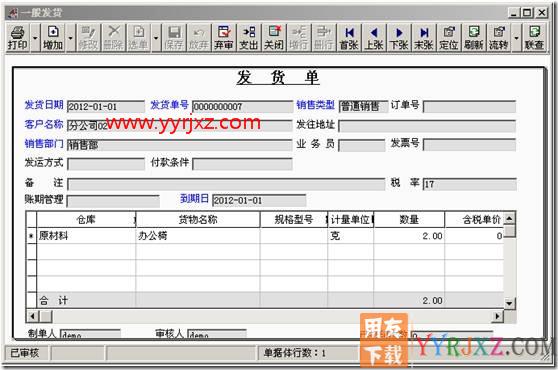
Task: Click the row selector marker beside 原材料
Action: click(31, 236)
